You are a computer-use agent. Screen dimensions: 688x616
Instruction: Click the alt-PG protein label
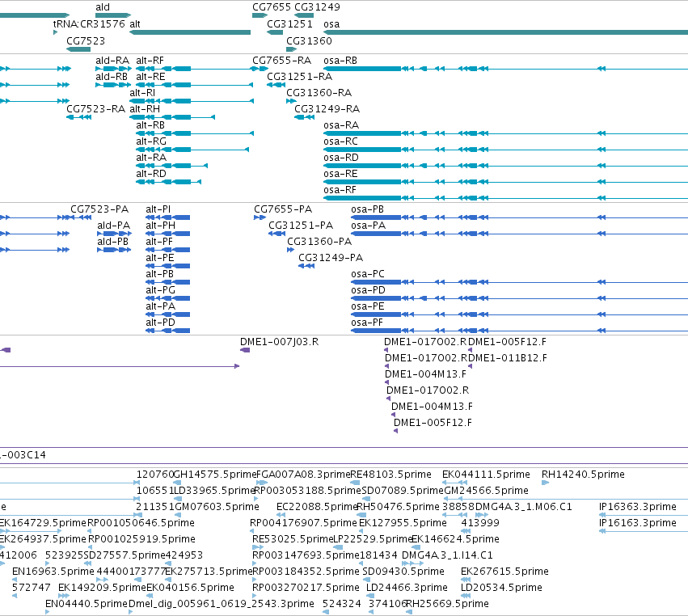pos(160,291)
